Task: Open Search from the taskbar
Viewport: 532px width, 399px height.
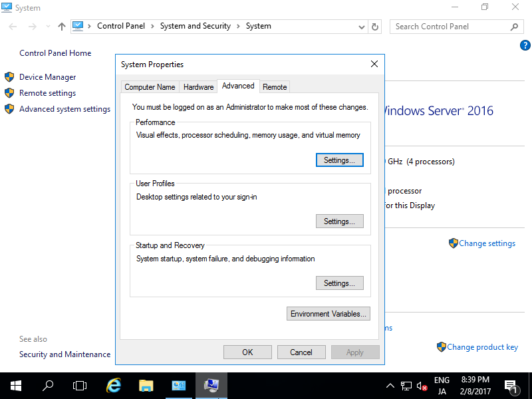Action: coord(47,385)
